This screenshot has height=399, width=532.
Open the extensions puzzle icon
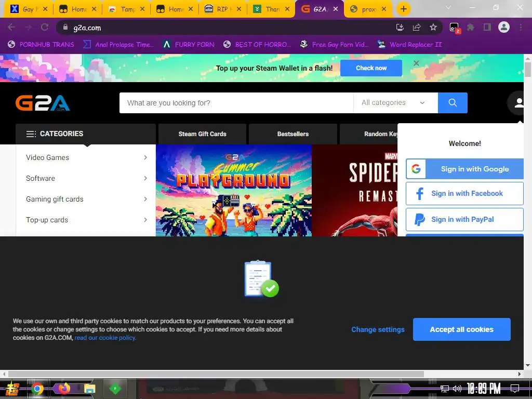[x=471, y=28]
